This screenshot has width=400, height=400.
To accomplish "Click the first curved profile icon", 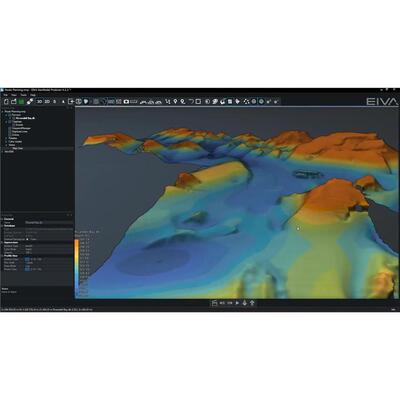I will [x=143, y=102].
